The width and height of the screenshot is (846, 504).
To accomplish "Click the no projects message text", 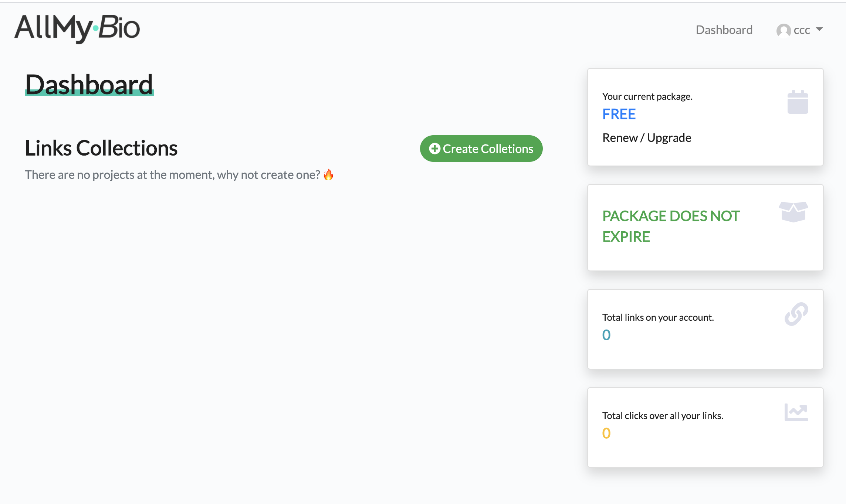I will point(172,175).
